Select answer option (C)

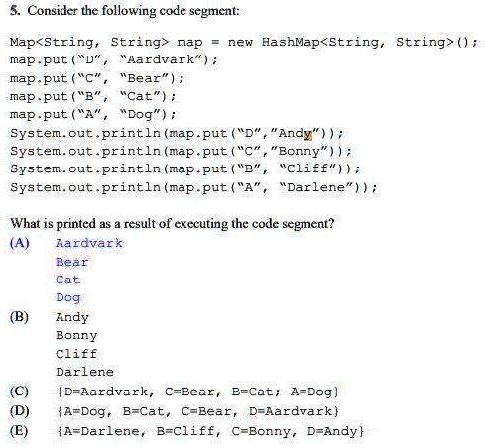coord(20,392)
